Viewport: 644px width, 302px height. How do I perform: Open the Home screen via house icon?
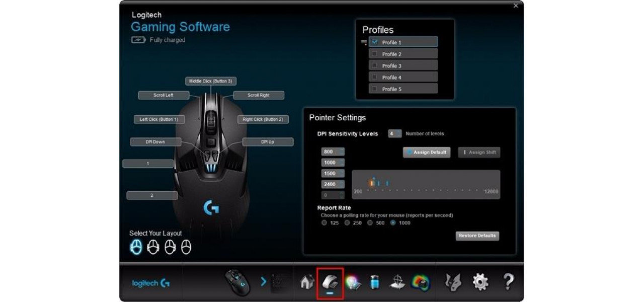tap(307, 282)
